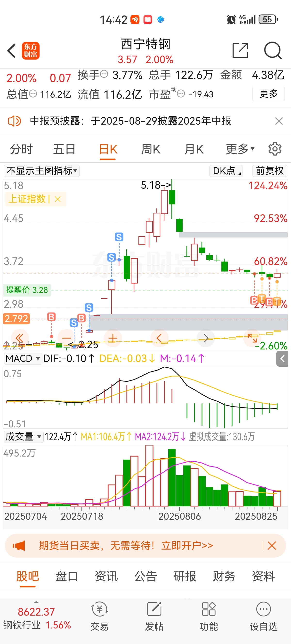Select the 日K tab
Screen dimensions: 291x644
(108, 149)
